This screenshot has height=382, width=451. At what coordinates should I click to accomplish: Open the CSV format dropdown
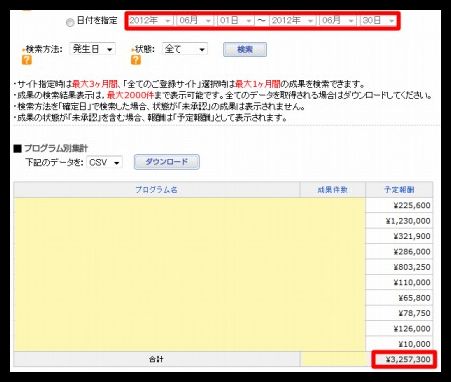tap(104, 162)
